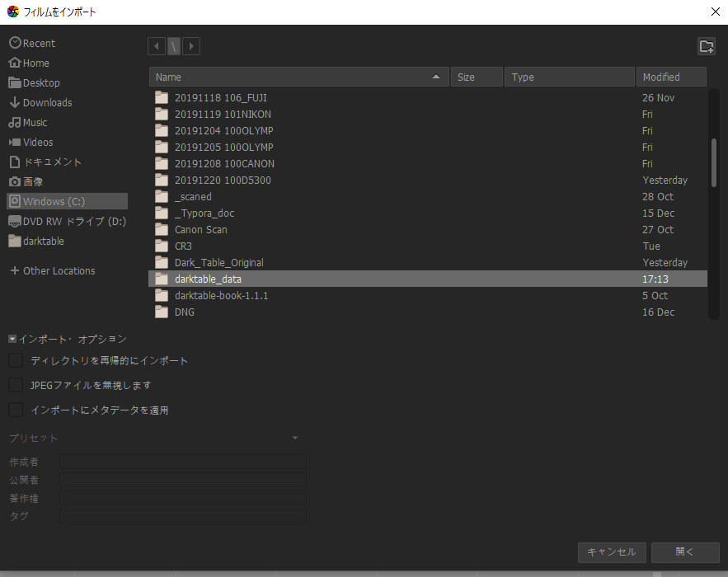The width and height of the screenshot is (728, 577).
Task: Click the 公開者 input field
Action: tap(183, 480)
